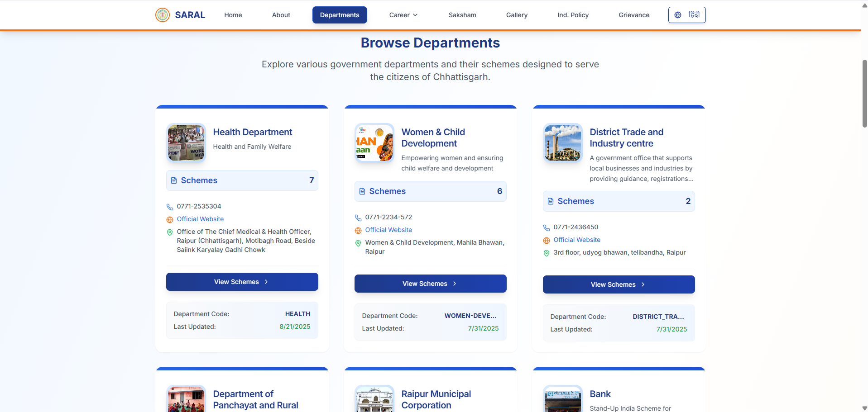Click location pin beside udyog bhawan address
868x412 pixels.
click(547, 253)
